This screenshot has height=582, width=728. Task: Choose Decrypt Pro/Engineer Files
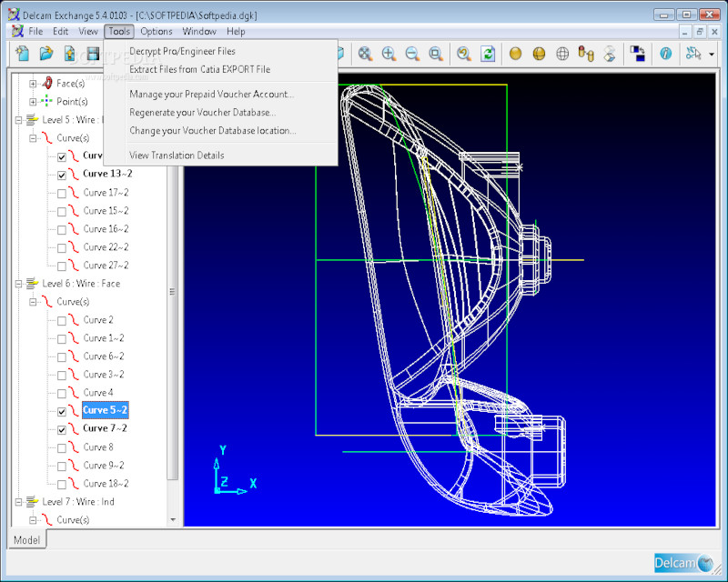point(220,51)
